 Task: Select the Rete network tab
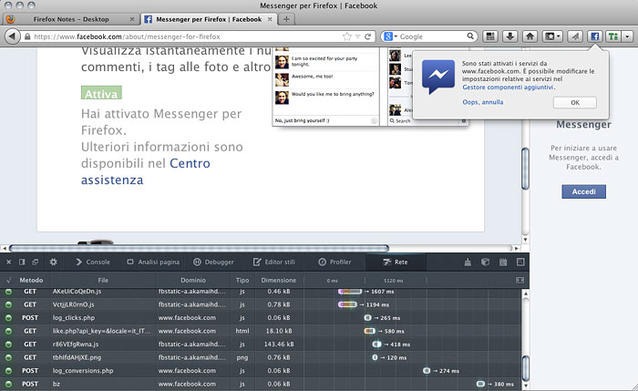[395, 262]
